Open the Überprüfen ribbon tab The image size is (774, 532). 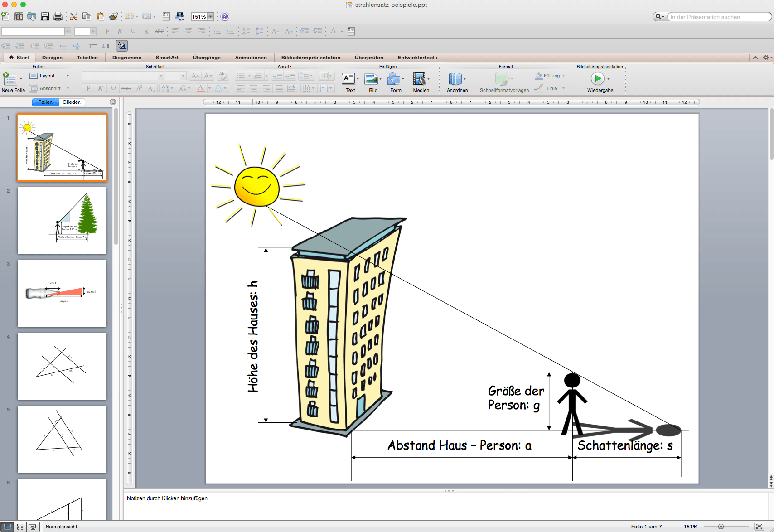(x=369, y=58)
